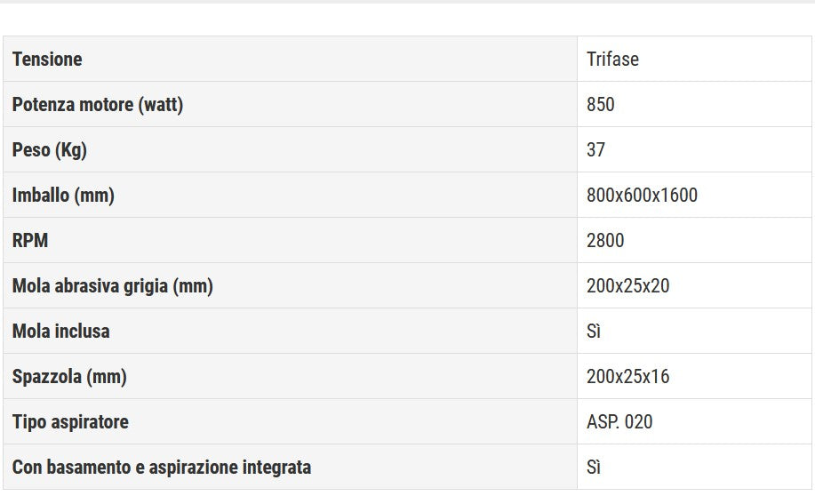Select the 800x600x1600 packaging value
This screenshot has height=504, width=815.
[x=642, y=196]
